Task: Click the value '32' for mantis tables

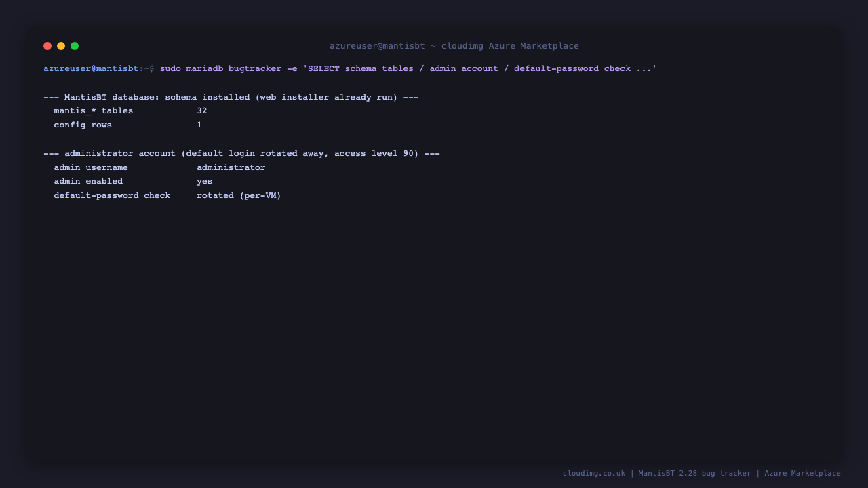Action: (x=202, y=110)
